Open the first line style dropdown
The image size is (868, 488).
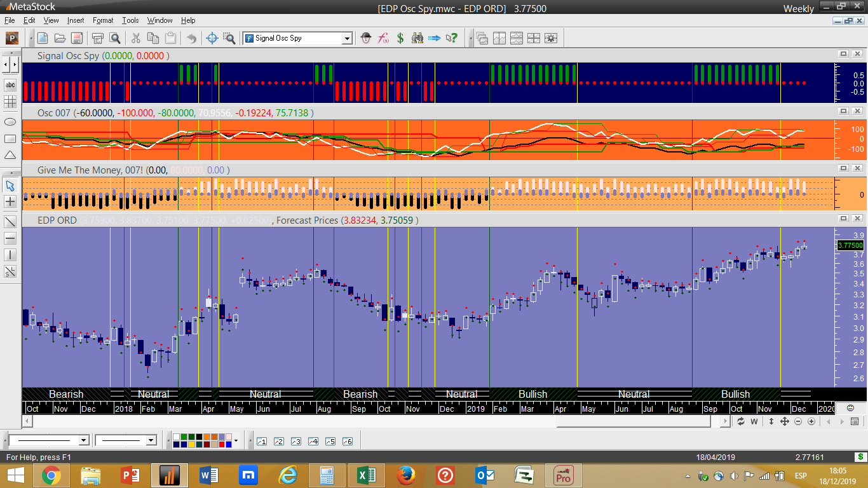coord(83,440)
